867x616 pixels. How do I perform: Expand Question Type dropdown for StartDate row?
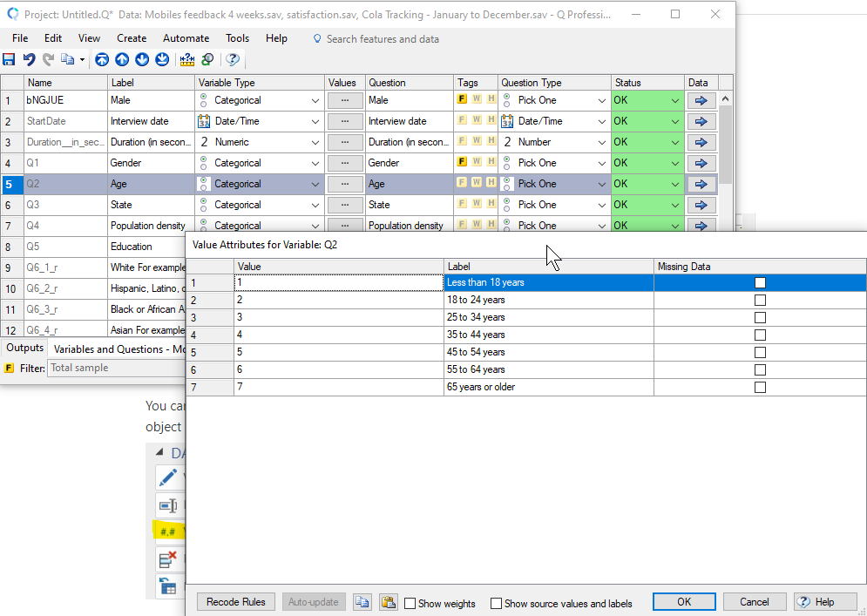[x=601, y=121]
